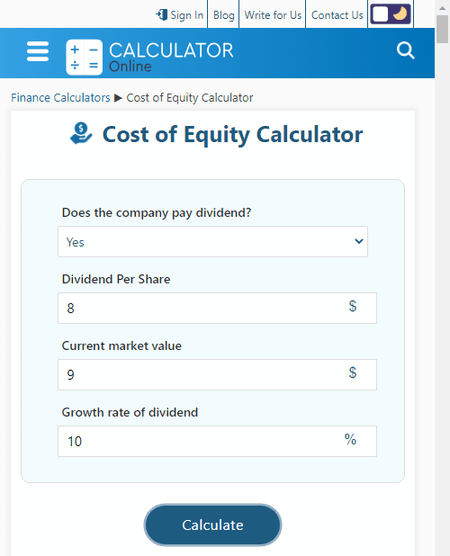
Task: Focus the Dividend Per Share input
Action: [217, 308]
